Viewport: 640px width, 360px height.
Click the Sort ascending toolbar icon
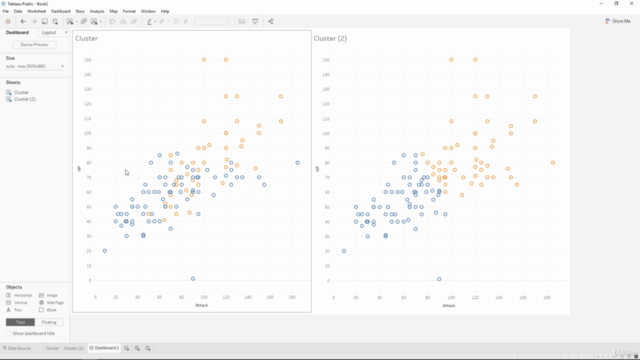(x=123, y=21)
